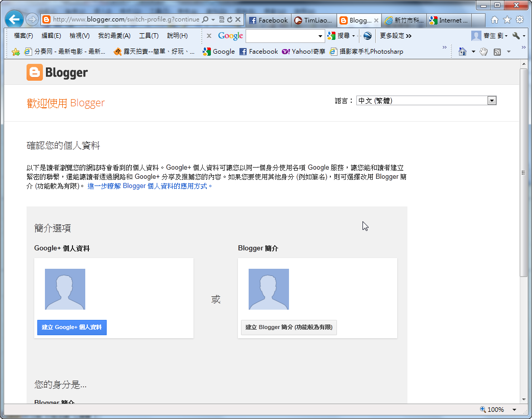532x419 pixels.
Task: Click the compatibility view icon in address bar
Action: point(222,19)
